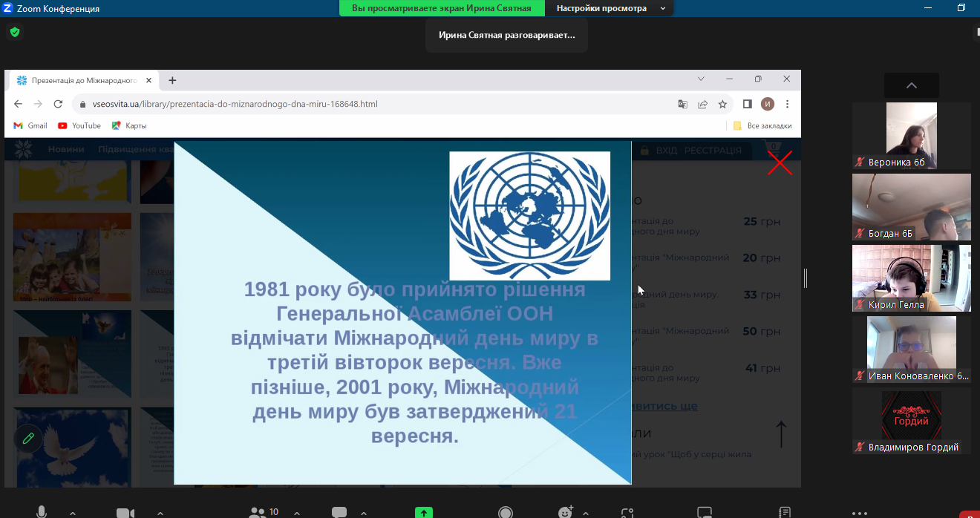Viewport: 980px width, 518px height.
Task: Open the YouTube bookmark
Action: click(79, 125)
